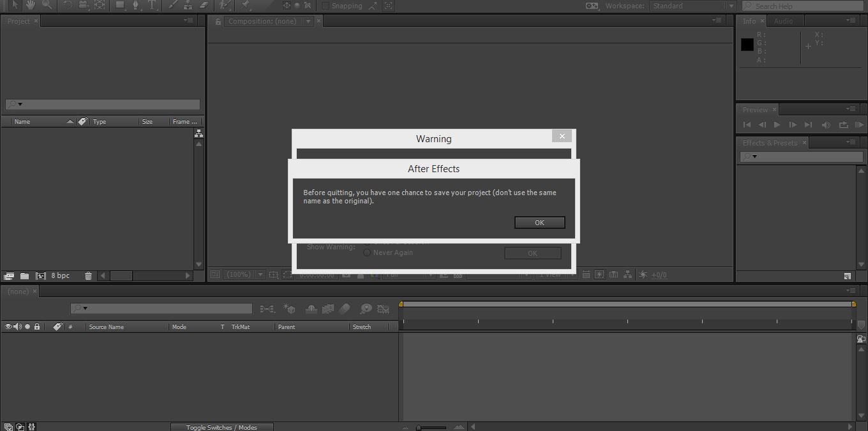Select the Pen tool
The image size is (868, 431).
136,5
